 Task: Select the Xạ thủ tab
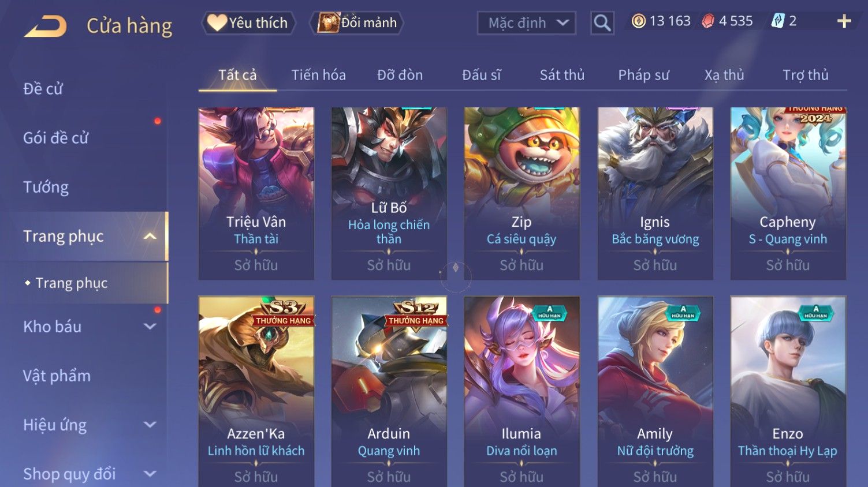pos(724,75)
